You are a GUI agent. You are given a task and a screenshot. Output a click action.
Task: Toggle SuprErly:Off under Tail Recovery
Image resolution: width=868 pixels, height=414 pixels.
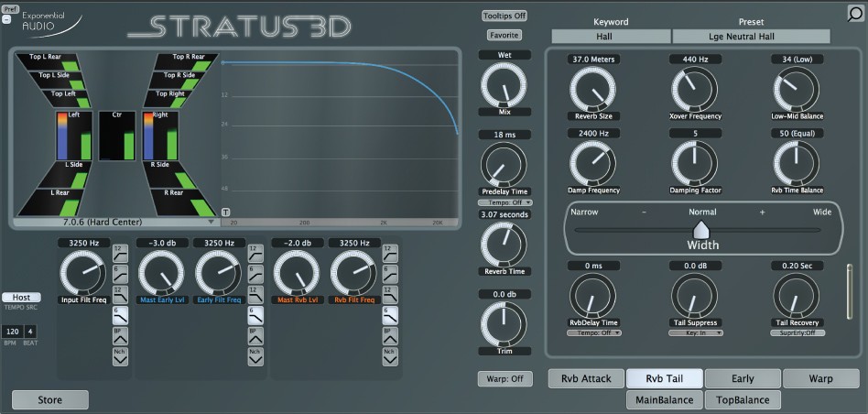click(x=797, y=333)
